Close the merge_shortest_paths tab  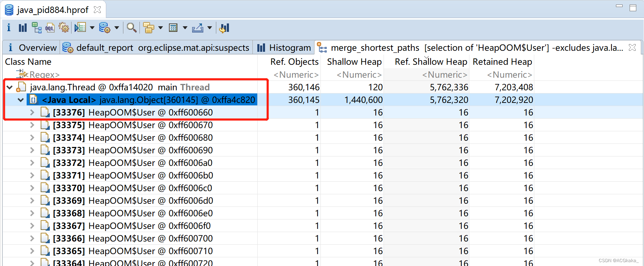click(632, 47)
